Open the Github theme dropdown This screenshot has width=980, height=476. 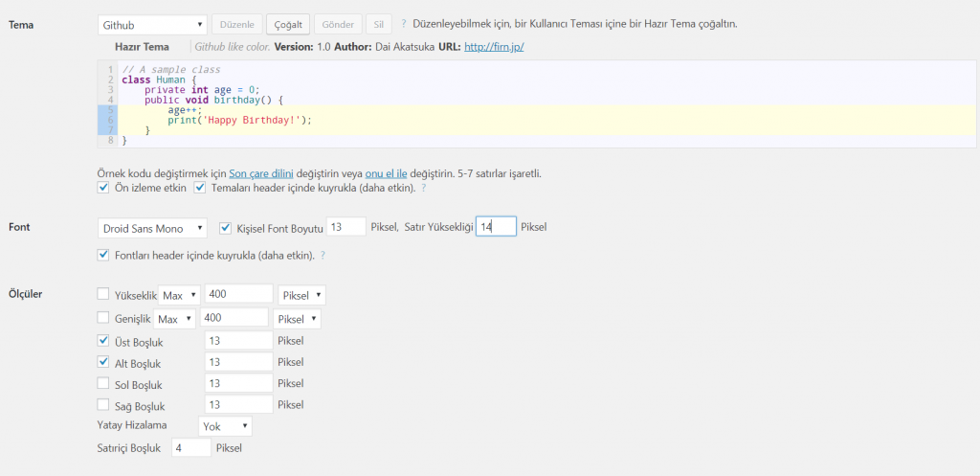[x=152, y=25]
